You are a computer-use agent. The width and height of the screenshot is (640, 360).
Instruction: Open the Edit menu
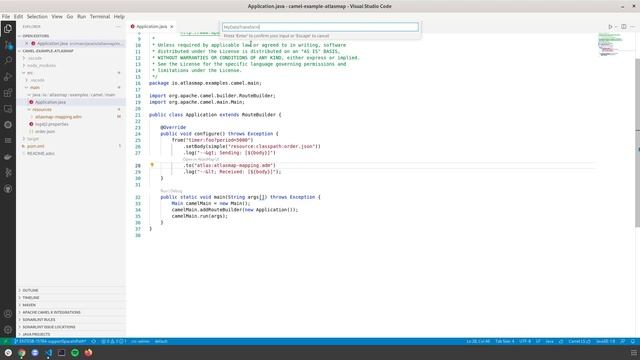coord(18,17)
